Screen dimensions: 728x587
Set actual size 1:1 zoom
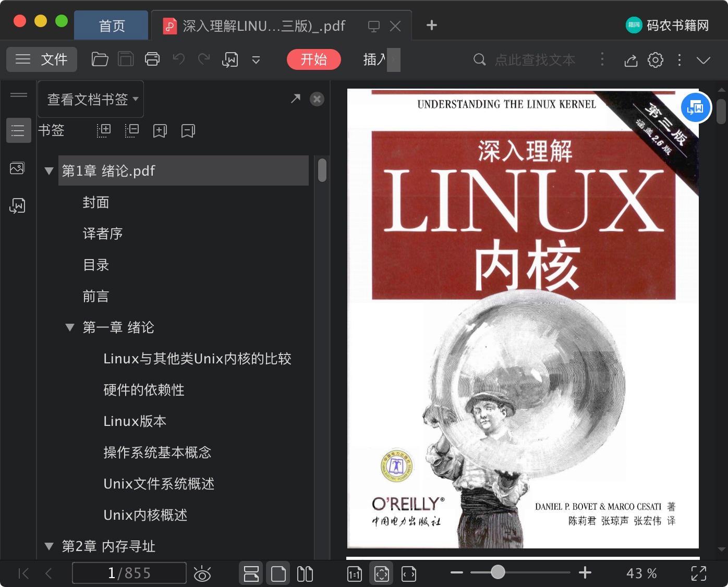[x=355, y=574]
